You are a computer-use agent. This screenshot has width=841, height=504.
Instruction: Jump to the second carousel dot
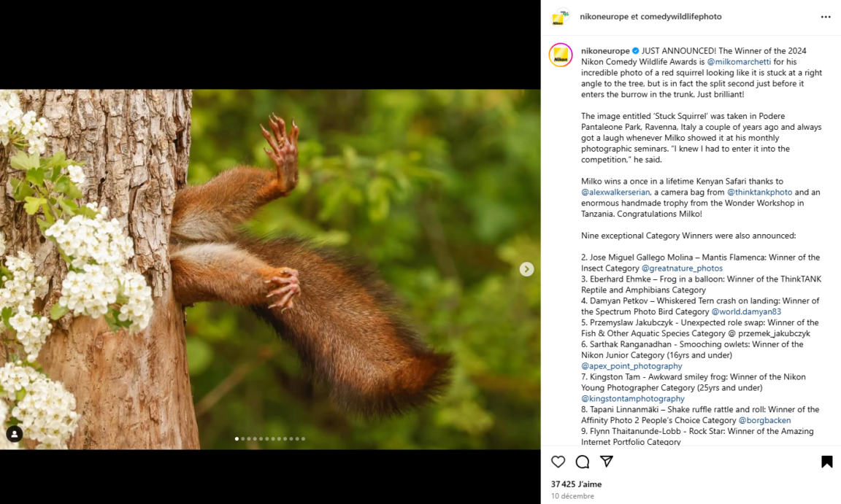point(243,439)
